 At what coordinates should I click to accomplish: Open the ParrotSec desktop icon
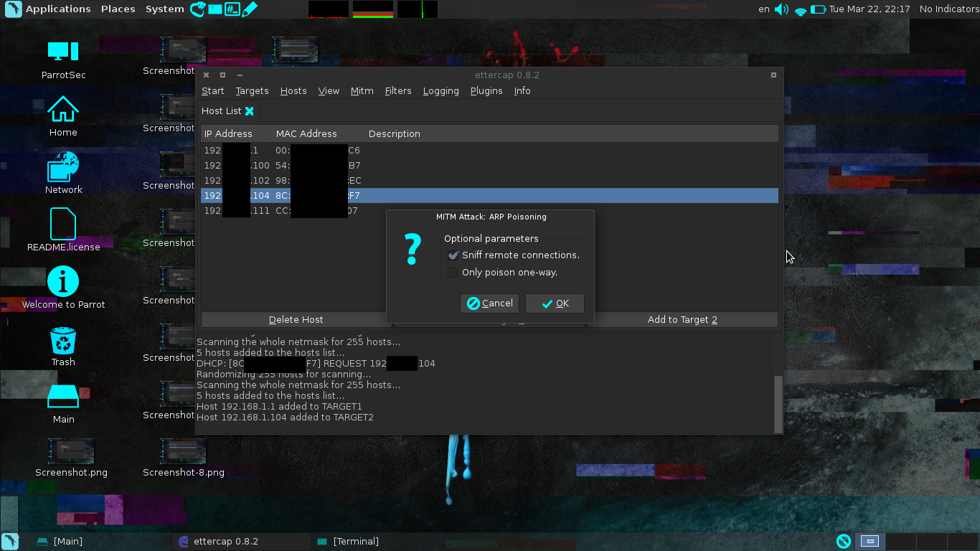click(x=63, y=59)
